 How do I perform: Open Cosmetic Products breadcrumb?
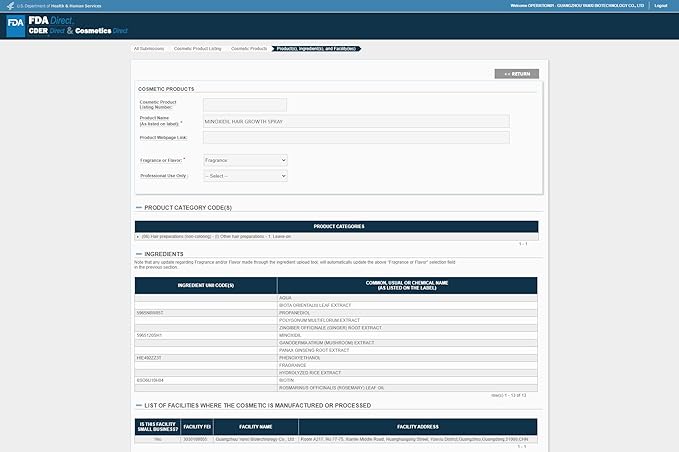coord(249,48)
